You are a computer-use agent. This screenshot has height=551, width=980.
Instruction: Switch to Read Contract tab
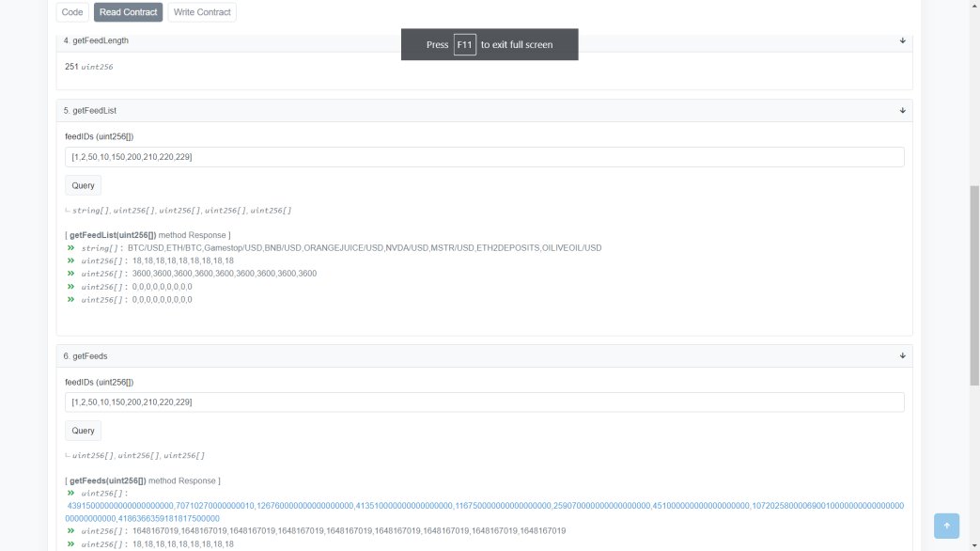pyautogui.click(x=128, y=12)
